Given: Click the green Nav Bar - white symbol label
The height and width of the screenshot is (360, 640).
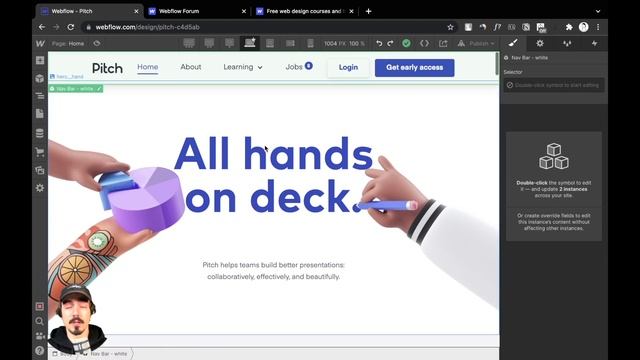Looking at the screenshot, I should [76, 89].
